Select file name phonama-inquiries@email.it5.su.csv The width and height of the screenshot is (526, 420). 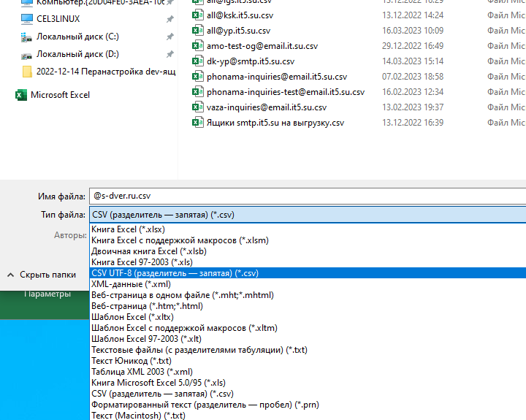pyautogui.click(x=277, y=77)
